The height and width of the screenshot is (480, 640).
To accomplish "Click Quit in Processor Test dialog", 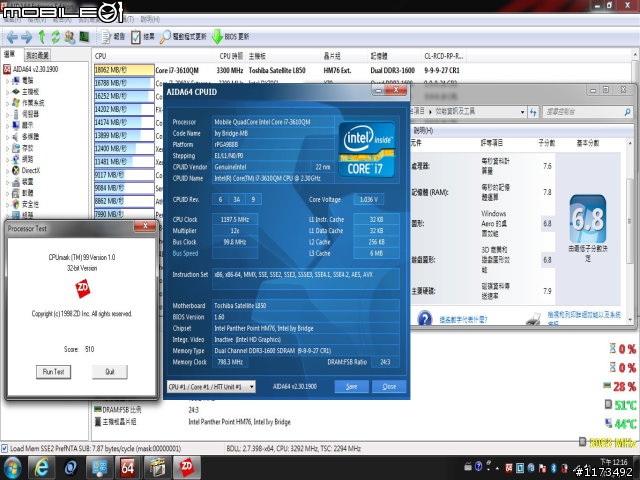I will (109, 372).
